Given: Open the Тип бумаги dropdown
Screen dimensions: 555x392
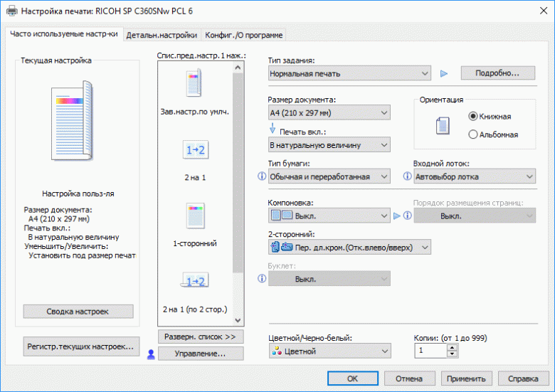Looking at the screenshot, I should click(x=329, y=176).
